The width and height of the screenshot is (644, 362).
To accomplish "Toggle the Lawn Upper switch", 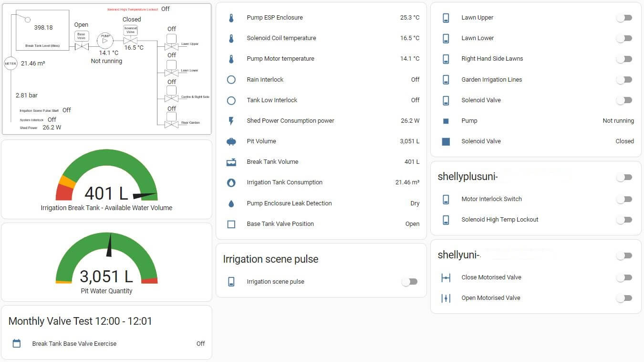I will (624, 18).
